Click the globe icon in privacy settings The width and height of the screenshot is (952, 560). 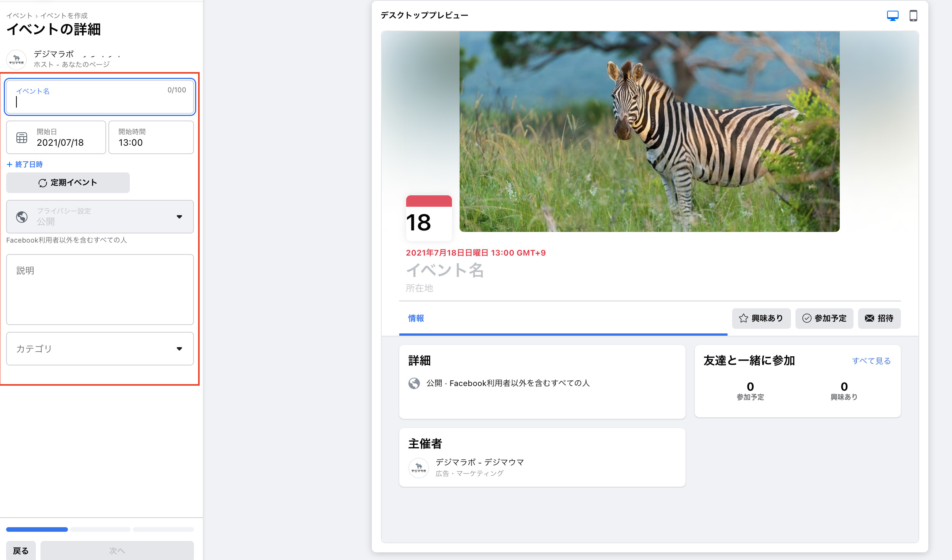[22, 217]
